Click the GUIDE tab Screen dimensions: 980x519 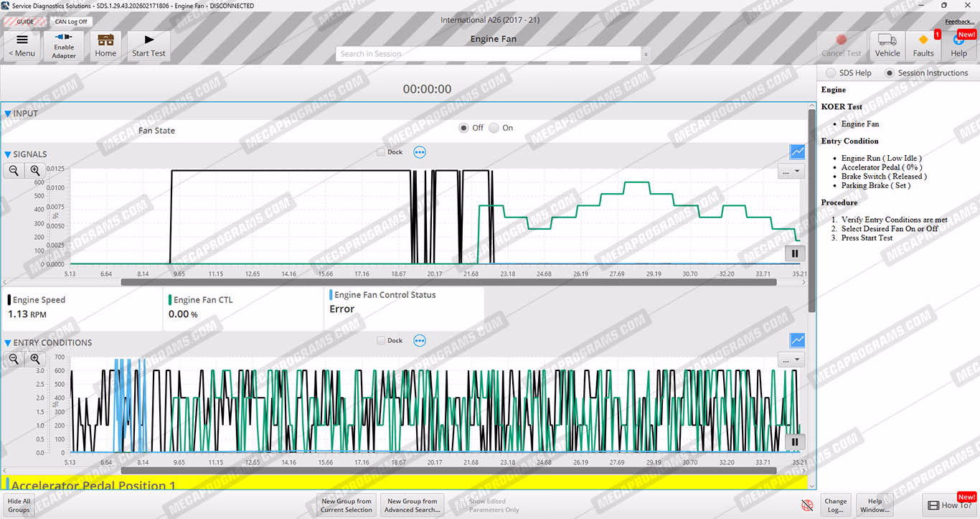pos(25,22)
